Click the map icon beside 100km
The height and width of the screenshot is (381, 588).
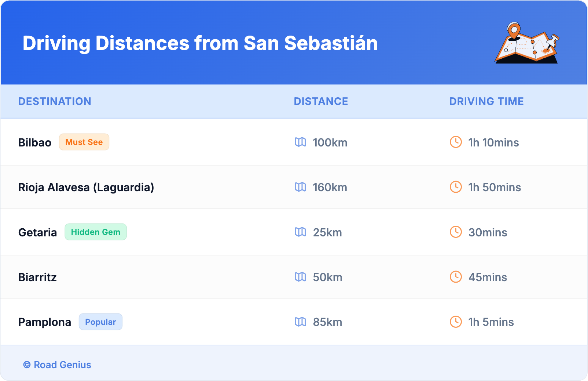coord(300,142)
